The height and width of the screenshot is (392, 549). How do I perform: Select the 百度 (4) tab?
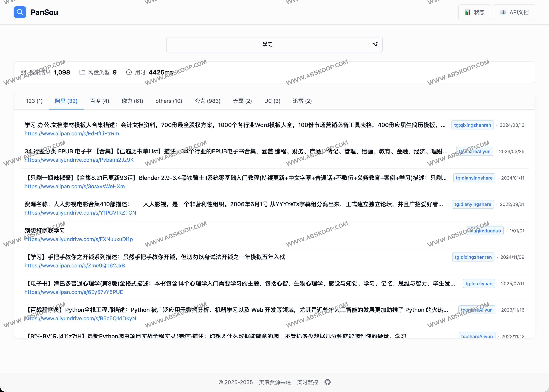(x=100, y=101)
